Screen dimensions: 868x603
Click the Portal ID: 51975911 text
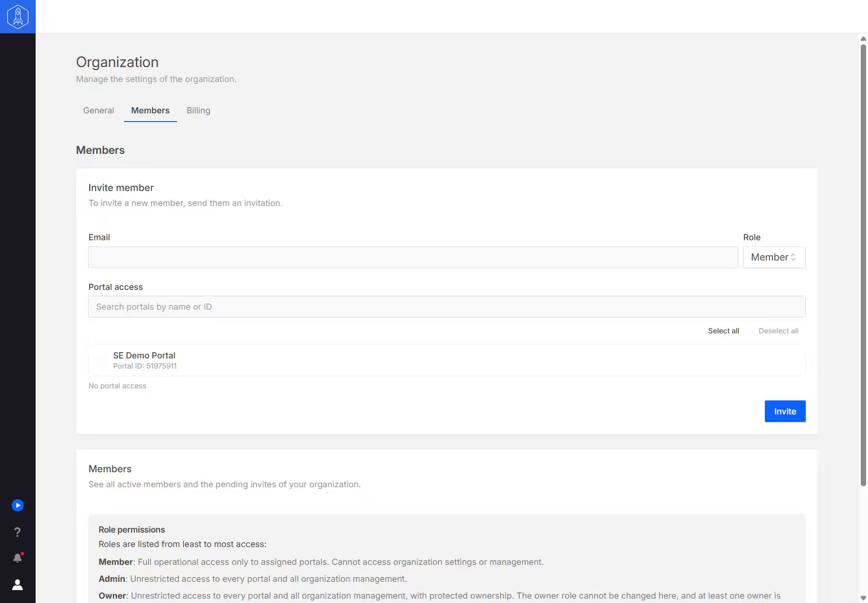(145, 366)
